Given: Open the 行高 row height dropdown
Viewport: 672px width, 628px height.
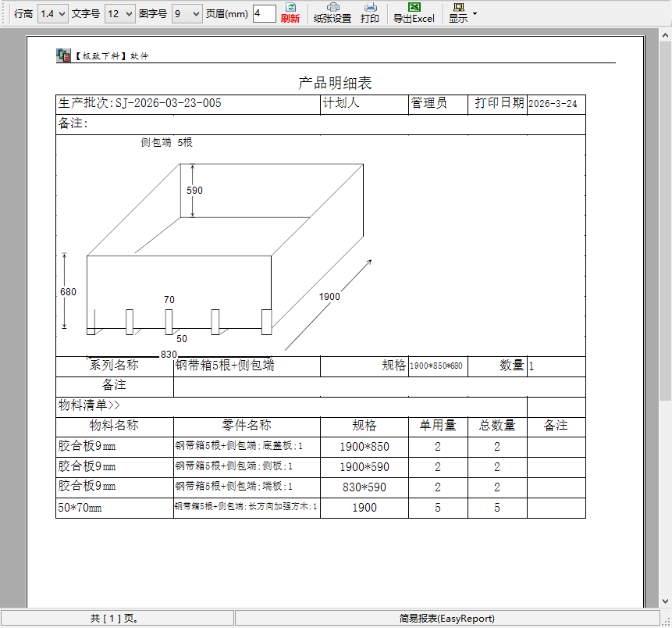Looking at the screenshot, I should [x=52, y=14].
